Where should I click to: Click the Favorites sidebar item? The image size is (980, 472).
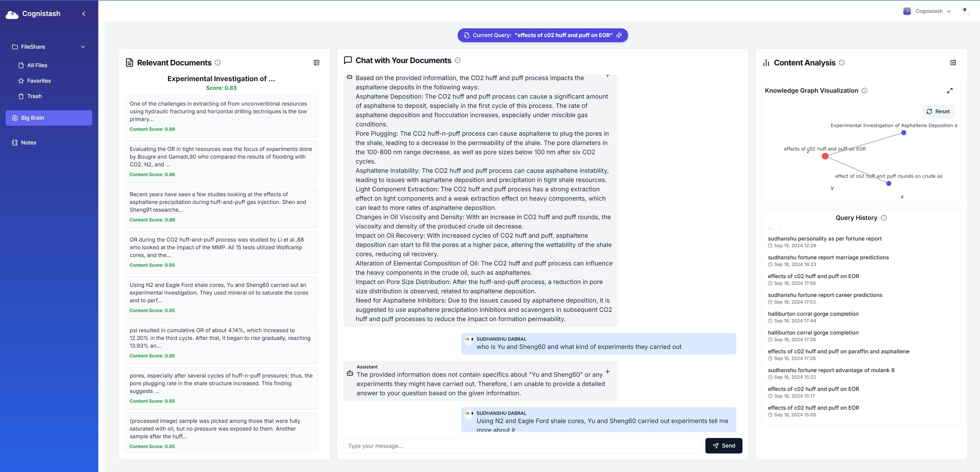(x=39, y=81)
